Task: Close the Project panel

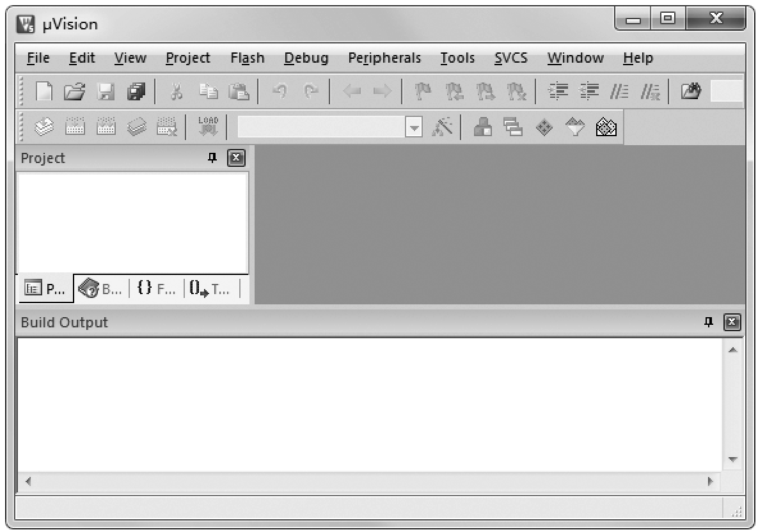Action: tap(237, 157)
